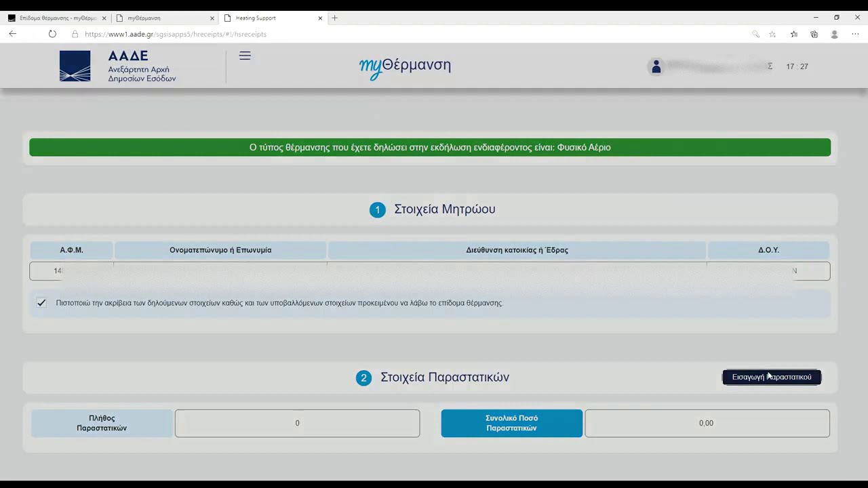Add page to favorites with star icon
Screen dimensions: 868x488
(x=772, y=34)
